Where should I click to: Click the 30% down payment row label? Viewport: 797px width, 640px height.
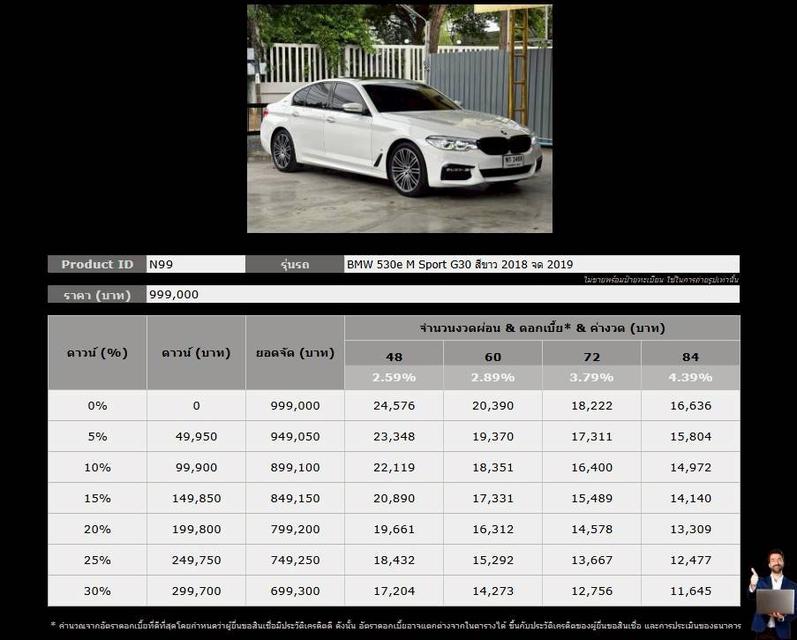[x=97, y=591]
